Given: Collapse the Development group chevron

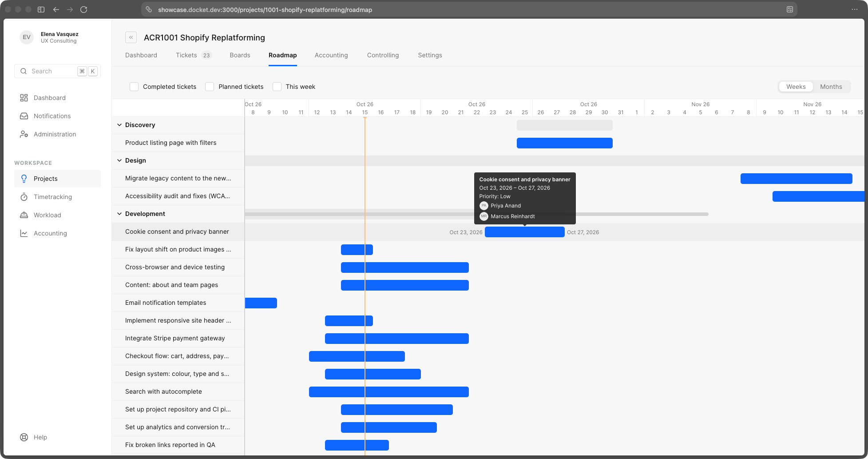Looking at the screenshot, I should point(119,214).
